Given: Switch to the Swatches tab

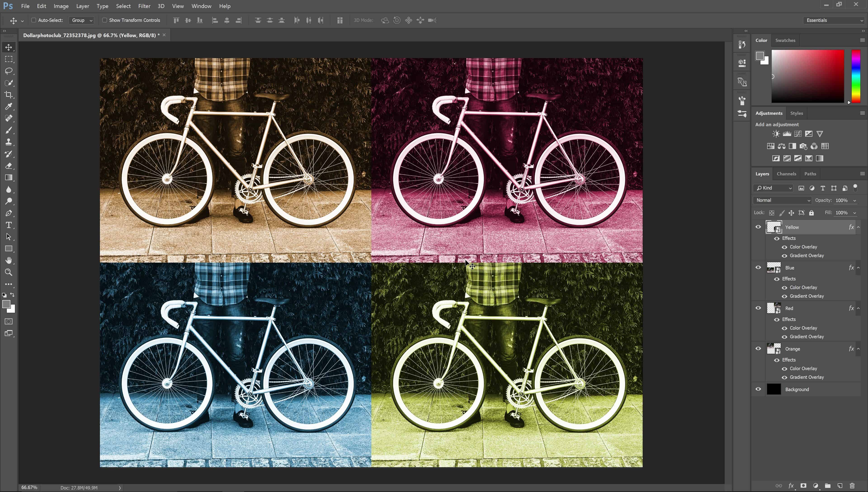Looking at the screenshot, I should point(785,40).
